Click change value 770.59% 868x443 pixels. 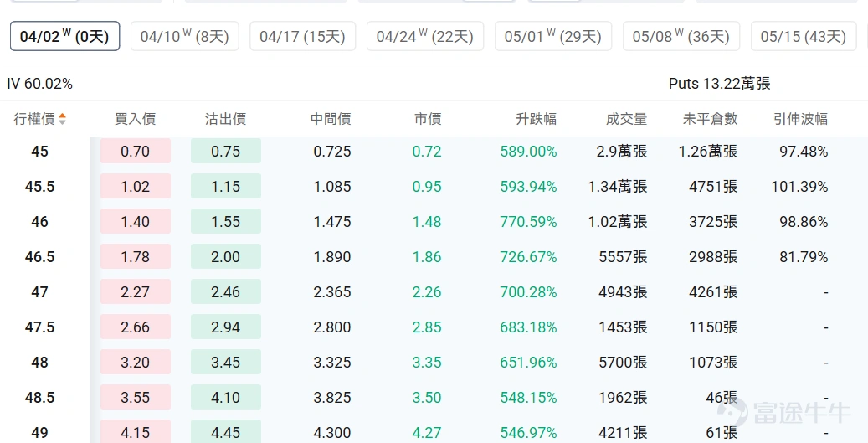529,221
